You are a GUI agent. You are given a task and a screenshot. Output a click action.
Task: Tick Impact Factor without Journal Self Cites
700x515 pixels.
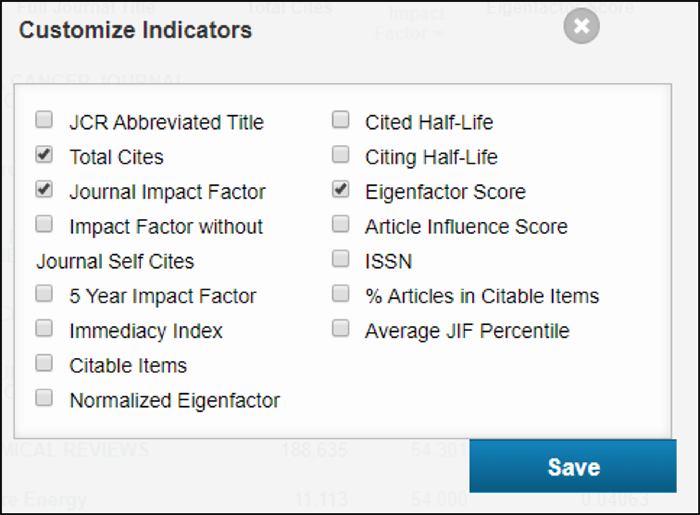pos(44,224)
